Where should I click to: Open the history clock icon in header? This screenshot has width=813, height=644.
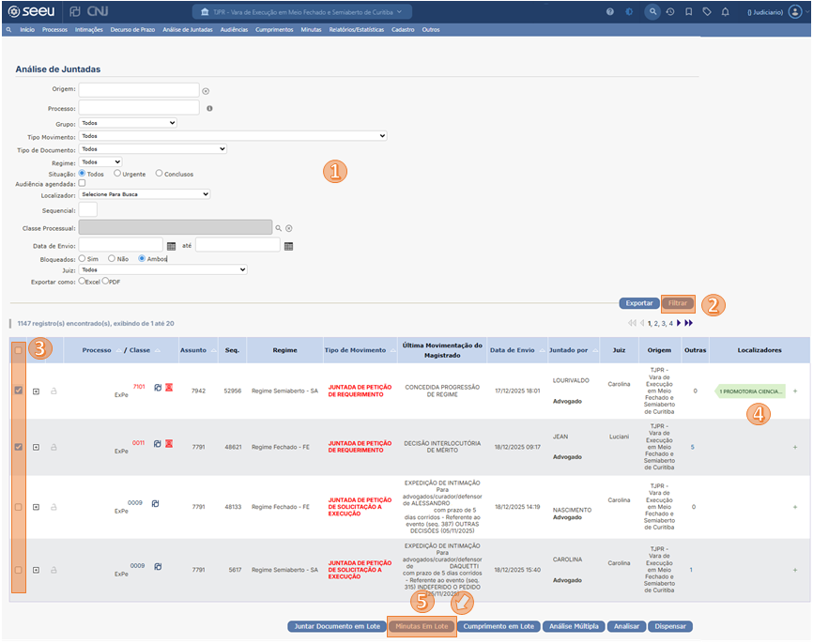coord(670,11)
